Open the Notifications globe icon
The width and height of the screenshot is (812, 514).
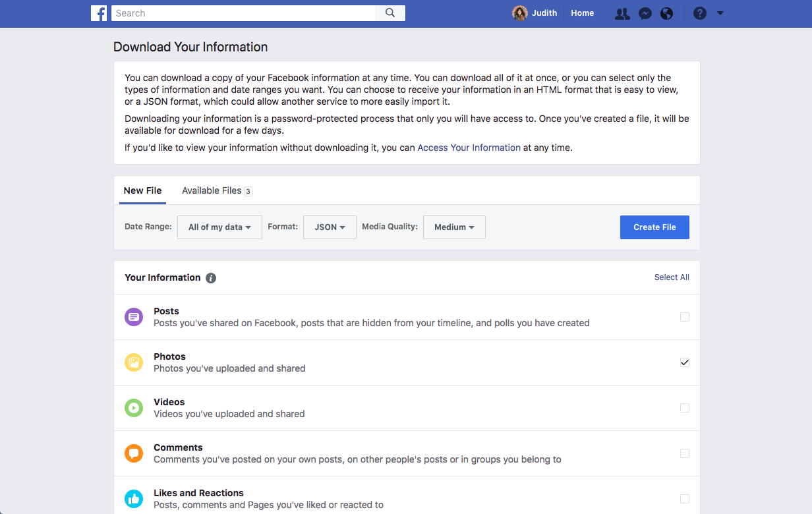point(667,13)
